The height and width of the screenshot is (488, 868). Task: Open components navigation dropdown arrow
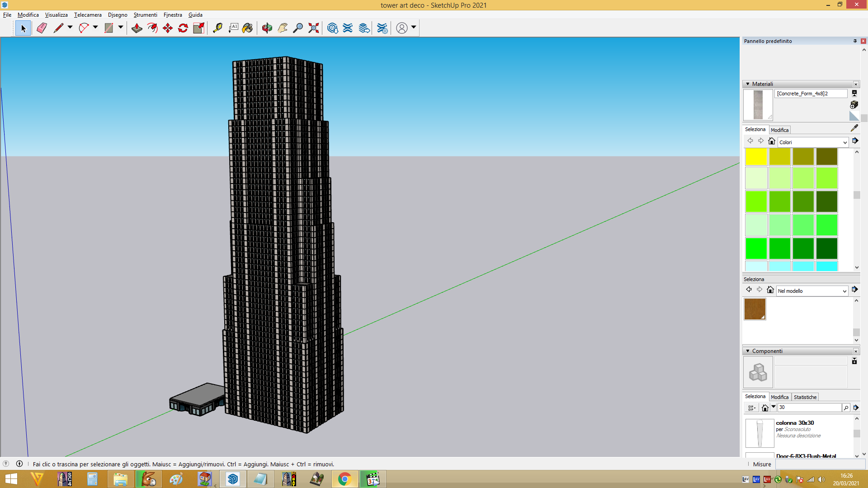click(774, 407)
